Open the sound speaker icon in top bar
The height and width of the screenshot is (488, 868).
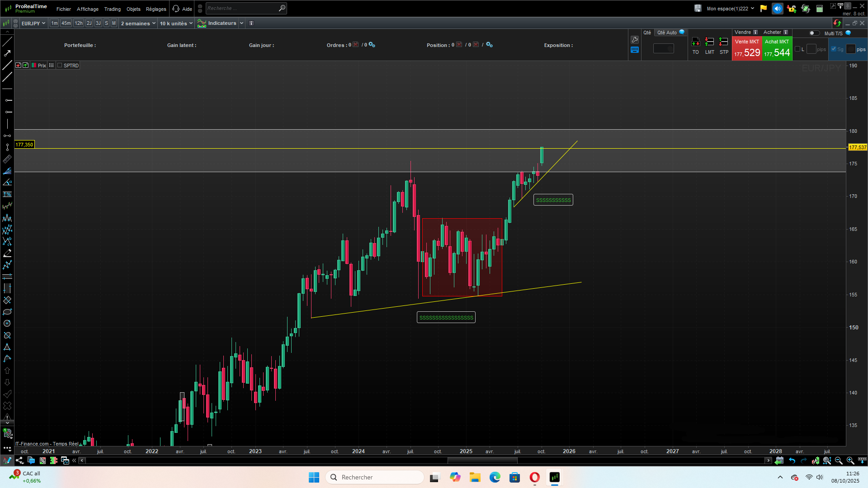(778, 9)
